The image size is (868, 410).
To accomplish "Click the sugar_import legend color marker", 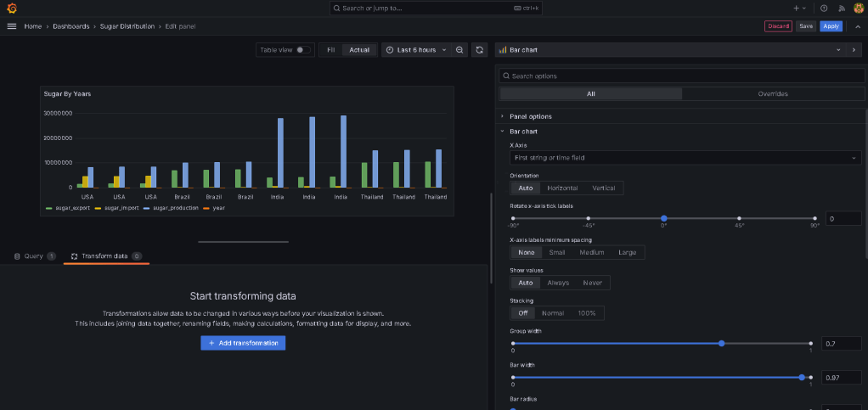I will 99,208.
